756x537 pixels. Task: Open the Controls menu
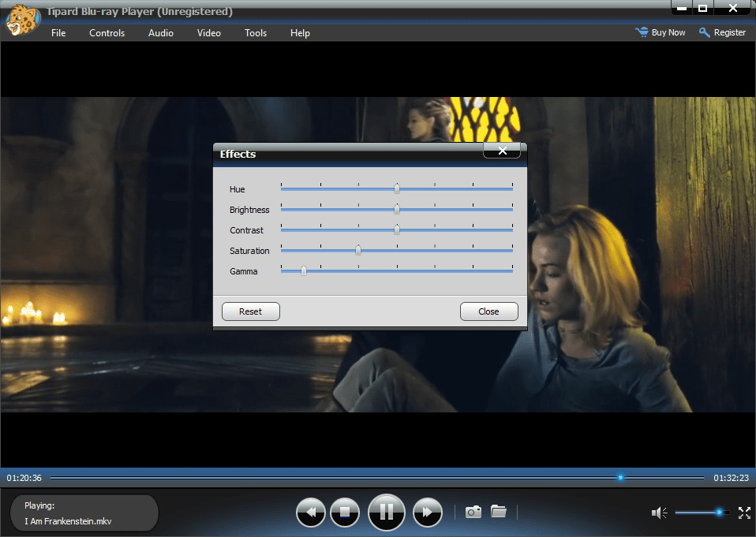(107, 33)
